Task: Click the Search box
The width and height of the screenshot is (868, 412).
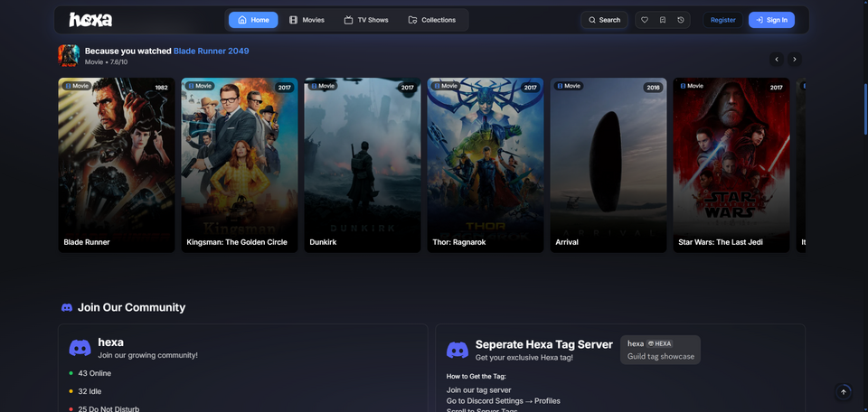Action: coord(604,20)
